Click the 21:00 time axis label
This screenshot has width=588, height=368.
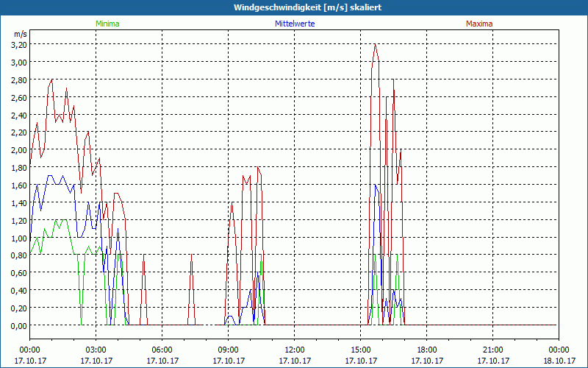[492, 350]
